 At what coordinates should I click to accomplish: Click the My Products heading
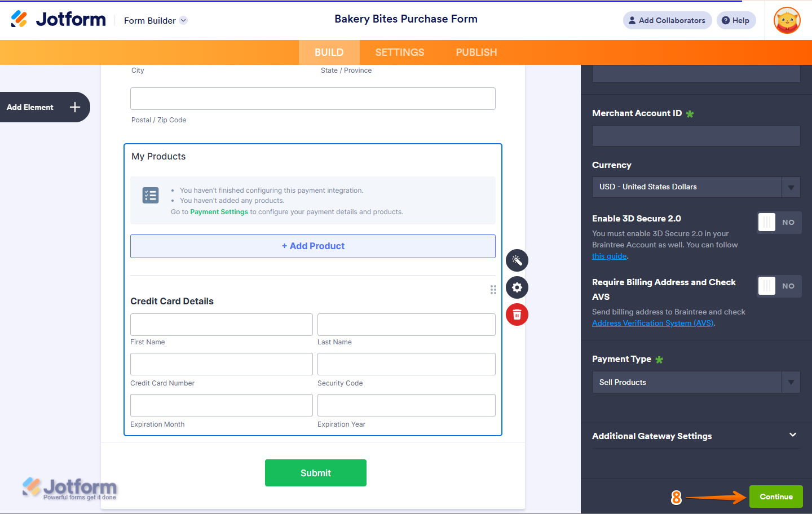(158, 157)
